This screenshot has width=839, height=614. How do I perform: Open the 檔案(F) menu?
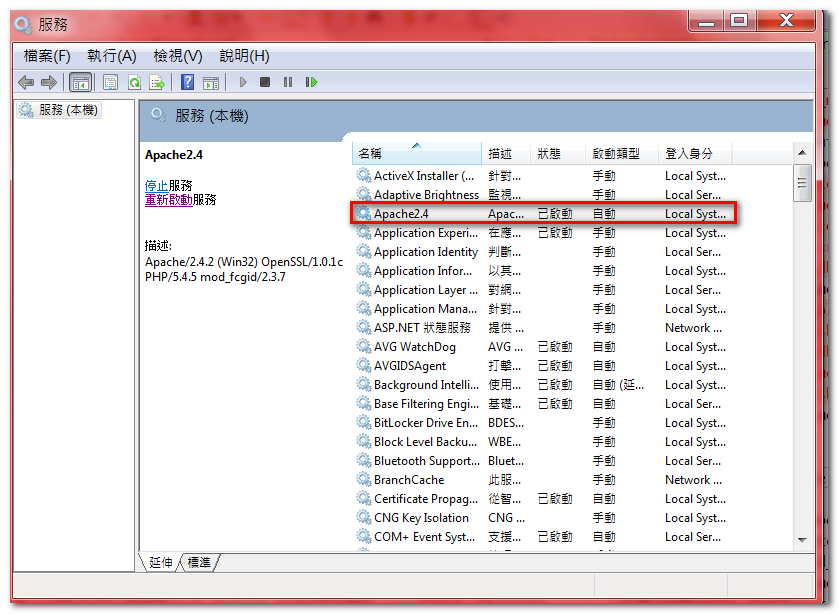point(47,56)
